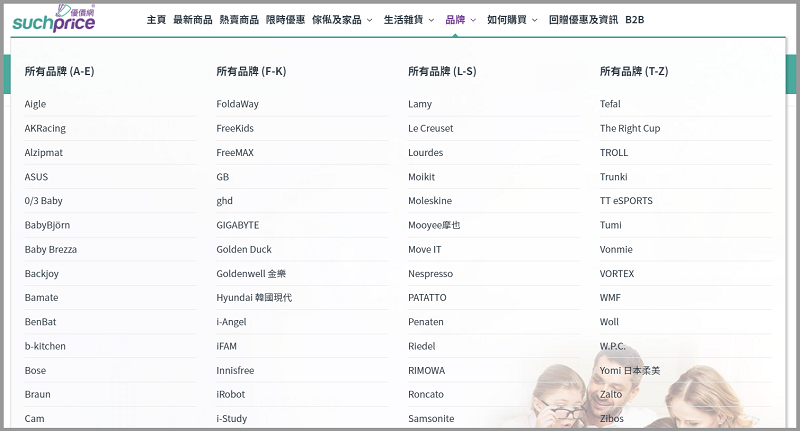Select the iRobot brand

point(231,395)
